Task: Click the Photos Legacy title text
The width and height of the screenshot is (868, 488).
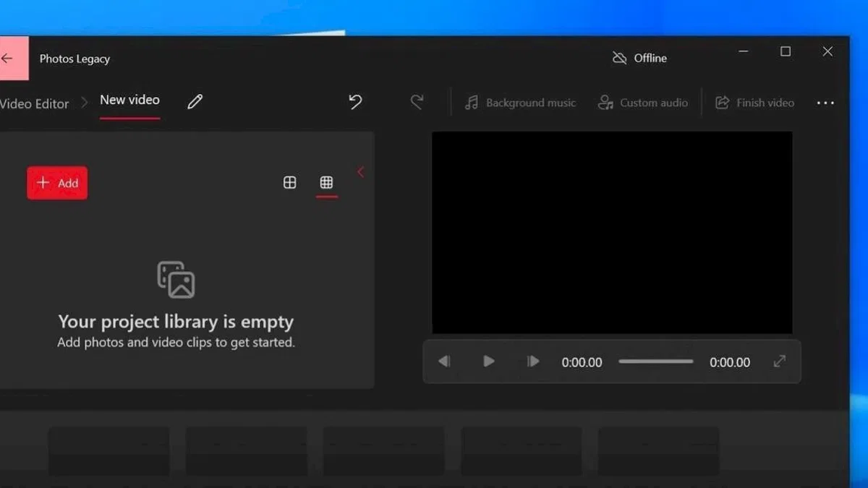Action: (75, 59)
